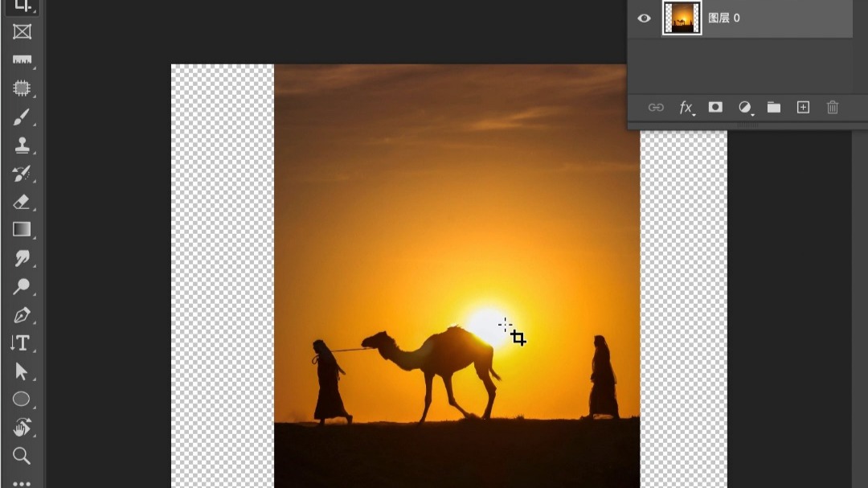Select the Brush tool
Image resolution: width=868 pixels, height=488 pixels.
22,117
